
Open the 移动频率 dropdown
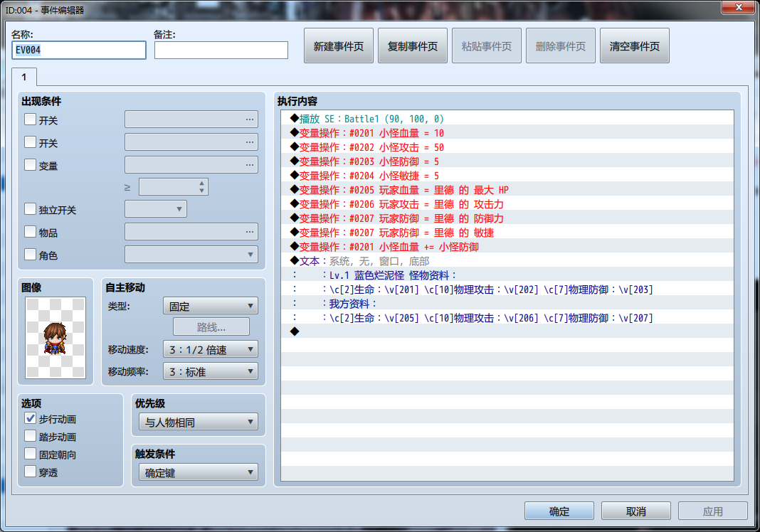211,372
